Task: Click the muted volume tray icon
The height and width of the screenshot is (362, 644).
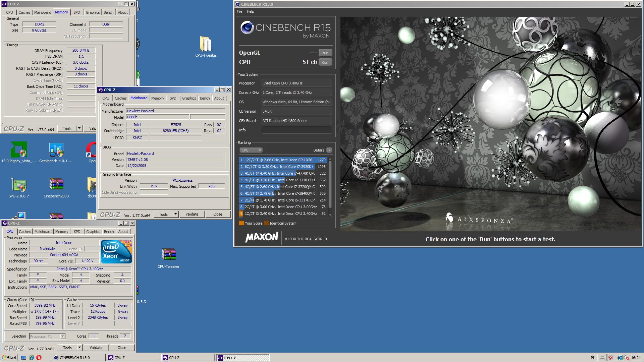Action: tap(626, 358)
